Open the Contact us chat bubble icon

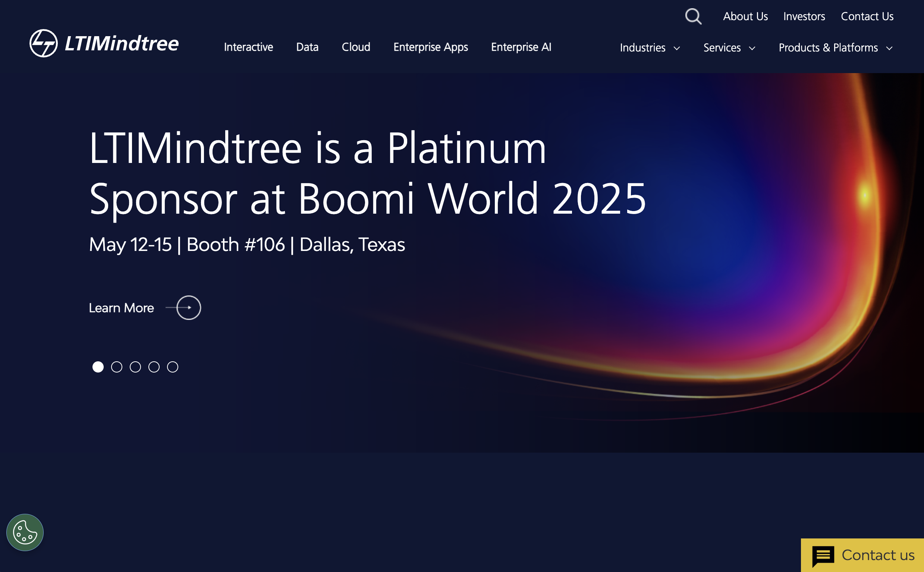coord(823,555)
